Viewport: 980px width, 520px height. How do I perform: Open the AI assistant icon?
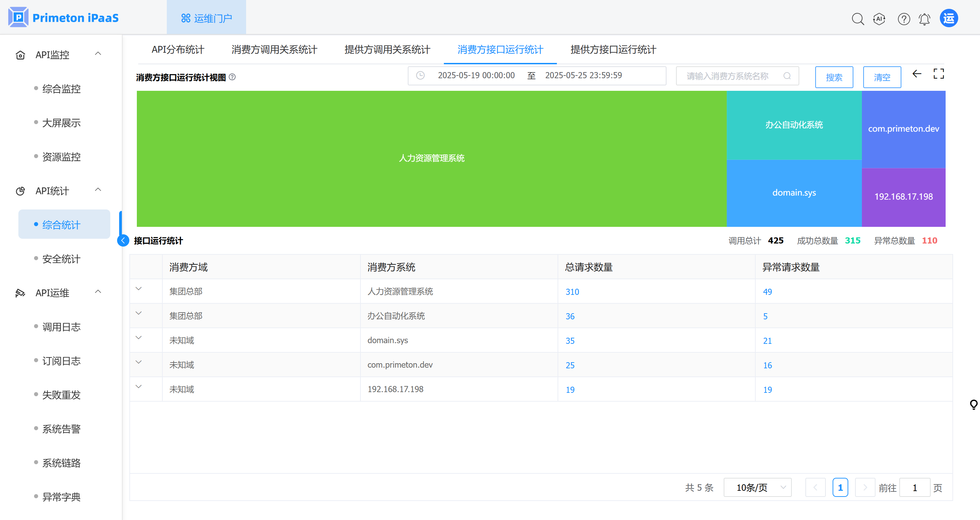(x=879, y=19)
